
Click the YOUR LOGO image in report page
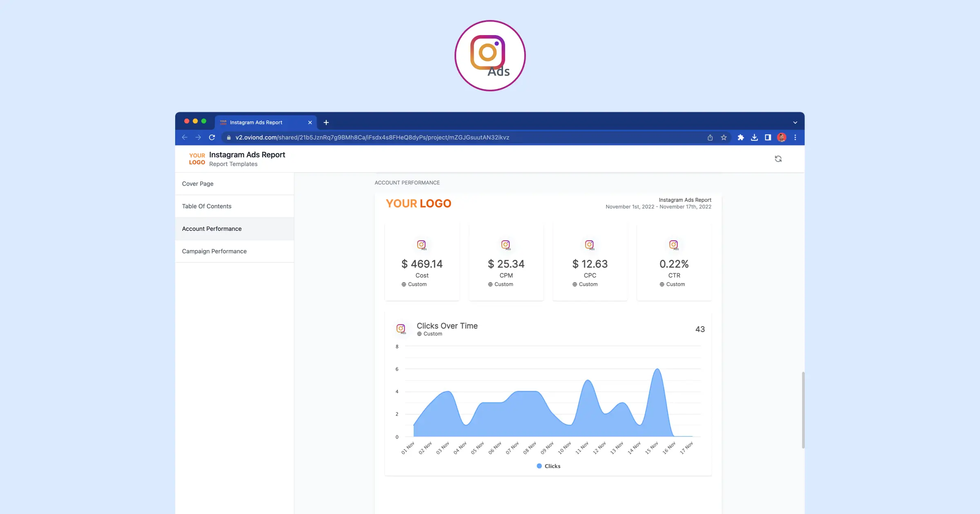pos(419,204)
